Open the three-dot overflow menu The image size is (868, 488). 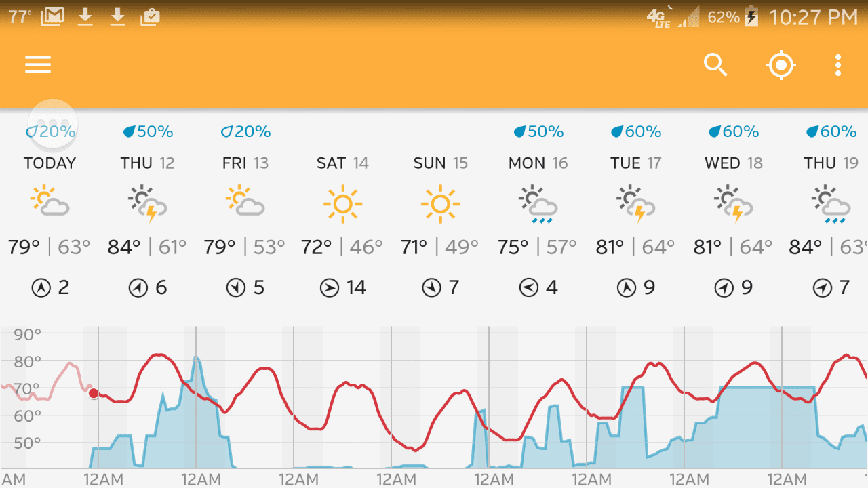pyautogui.click(x=838, y=65)
